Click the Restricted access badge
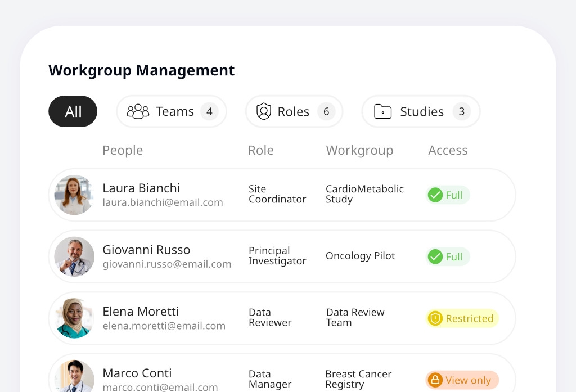 point(462,319)
